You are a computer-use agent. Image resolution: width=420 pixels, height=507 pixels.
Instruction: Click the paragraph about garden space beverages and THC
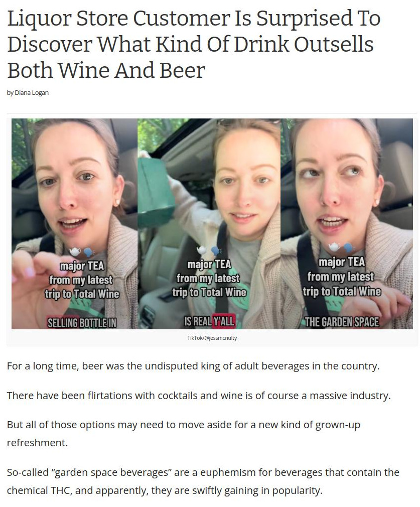point(203,481)
